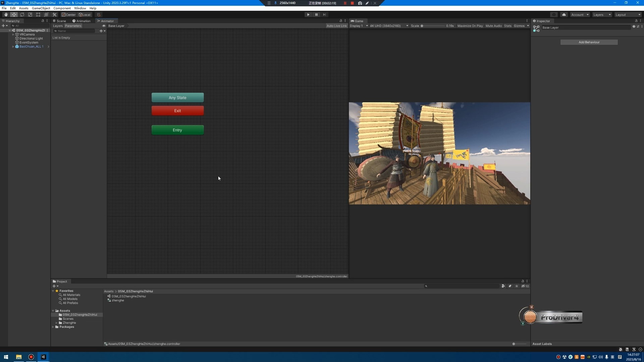
Task: Open the cloud services icon
Action: pyautogui.click(x=564, y=15)
